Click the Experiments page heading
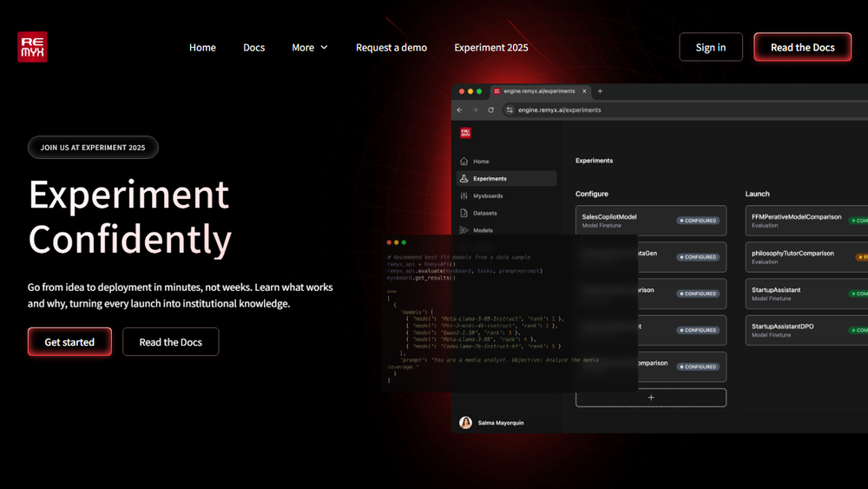 (594, 161)
